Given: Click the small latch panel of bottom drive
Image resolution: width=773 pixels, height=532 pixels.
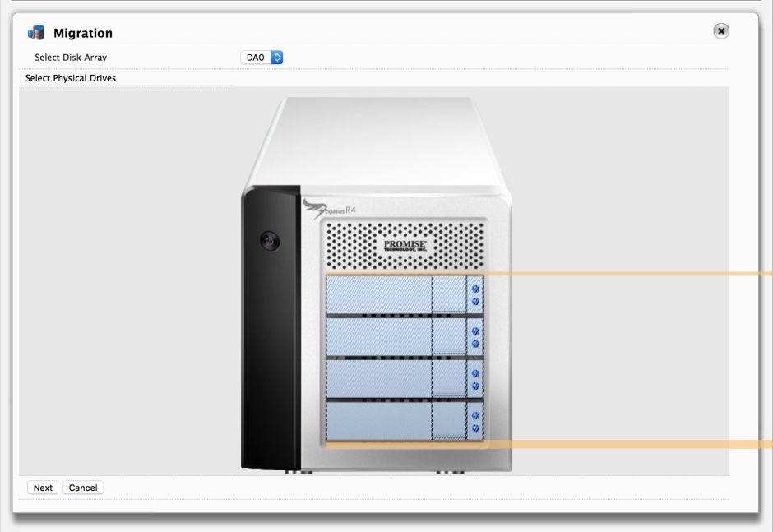Looking at the screenshot, I should pos(449,420).
